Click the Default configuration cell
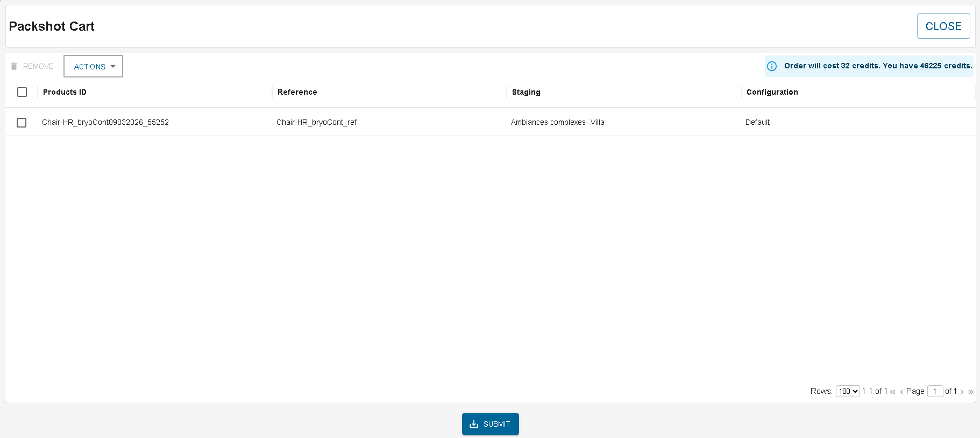Image resolution: width=980 pixels, height=438 pixels. (x=757, y=122)
